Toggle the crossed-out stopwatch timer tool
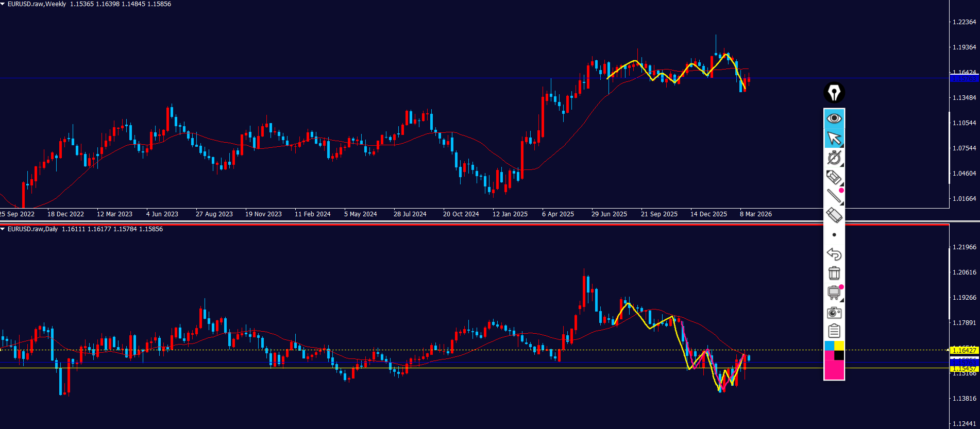 (x=834, y=158)
